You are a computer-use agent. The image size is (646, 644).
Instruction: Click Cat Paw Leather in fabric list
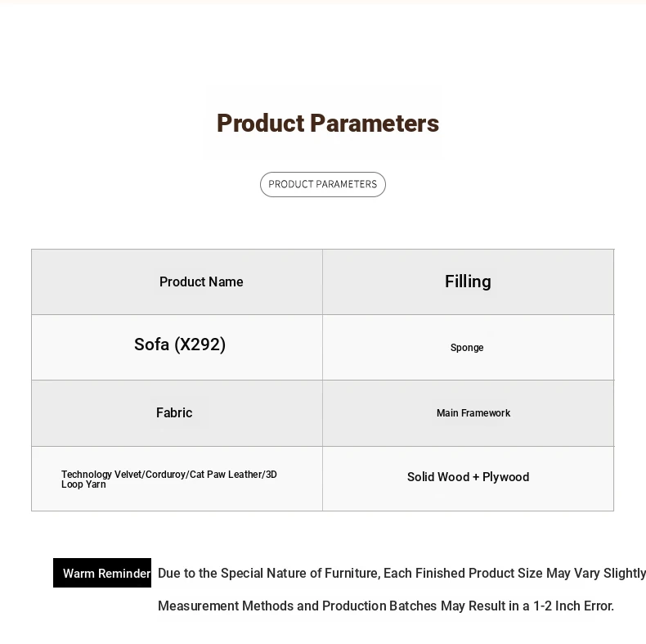[x=225, y=475]
